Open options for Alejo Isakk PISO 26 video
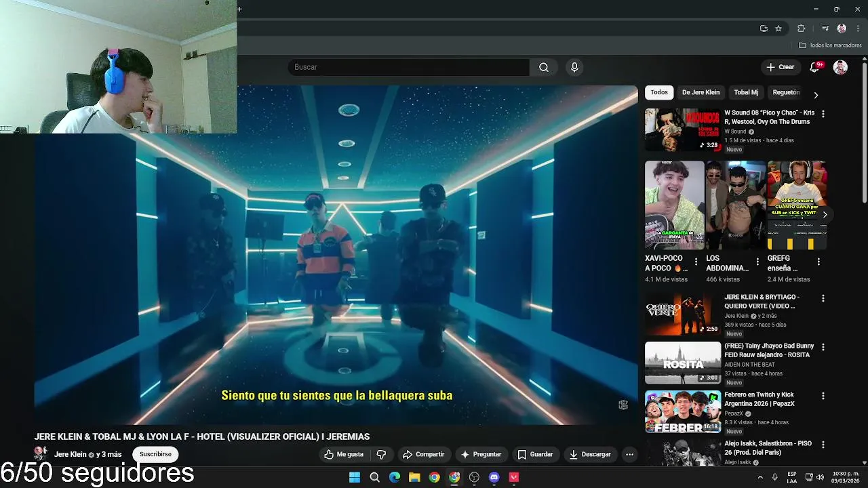The height and width of the screenshot is (488, 868). point(823,445)
